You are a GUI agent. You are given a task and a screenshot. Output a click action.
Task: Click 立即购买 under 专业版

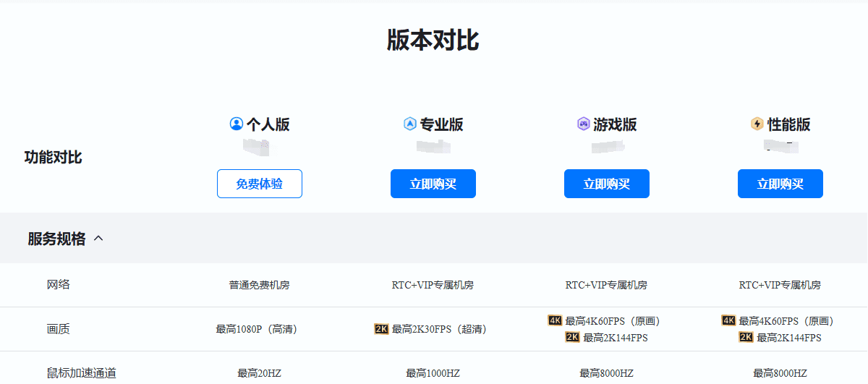coord(433,184)
